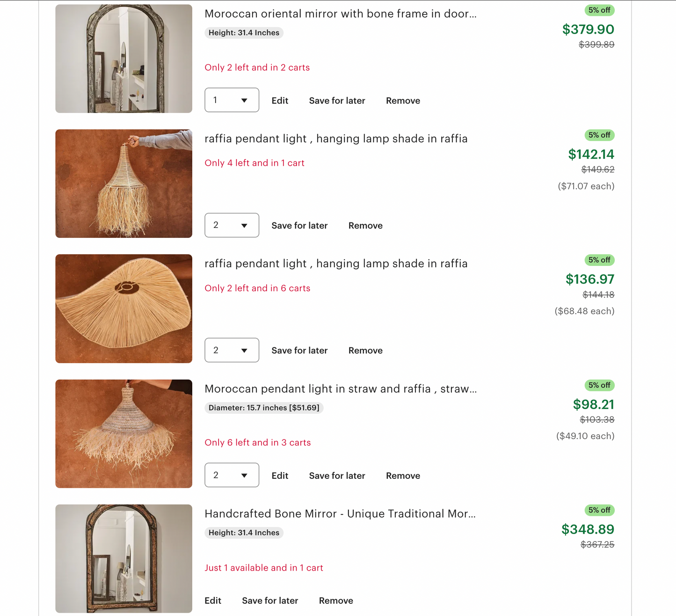The height and width of the screenshot is (616, 676).
Task: Save Handcrafted Bone Mirror for later
Action: [x=270, y=601]
